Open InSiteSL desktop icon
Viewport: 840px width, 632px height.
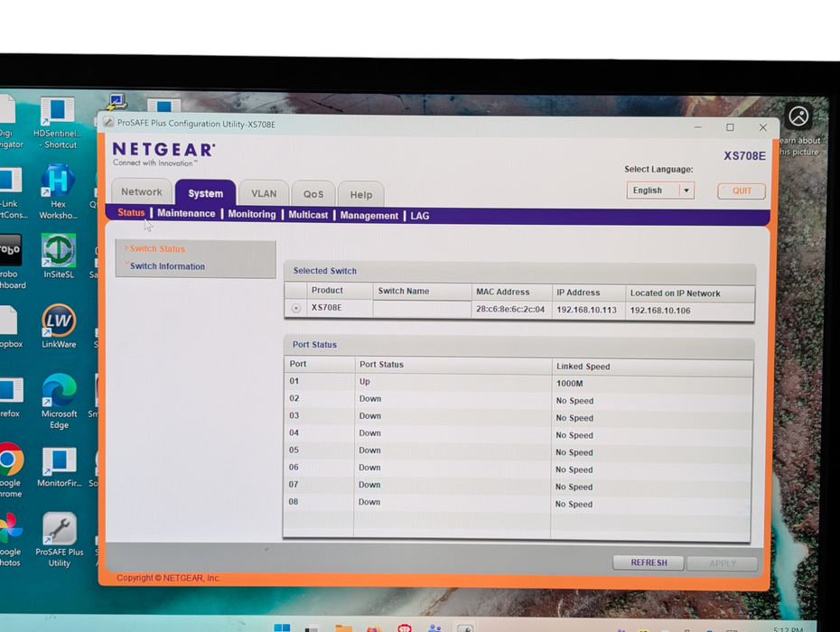59,256
